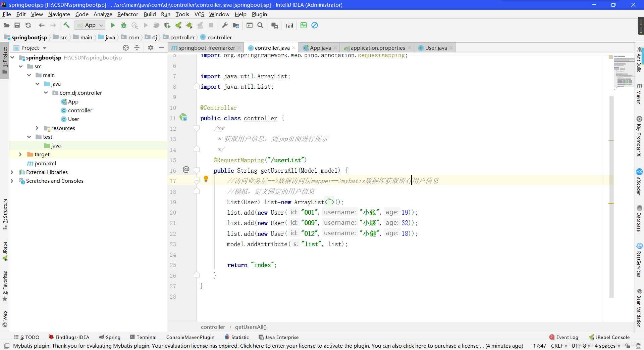Fold the Javadoc comment at line 12
This screenshot has width=644, height=350.
(197, 128)
